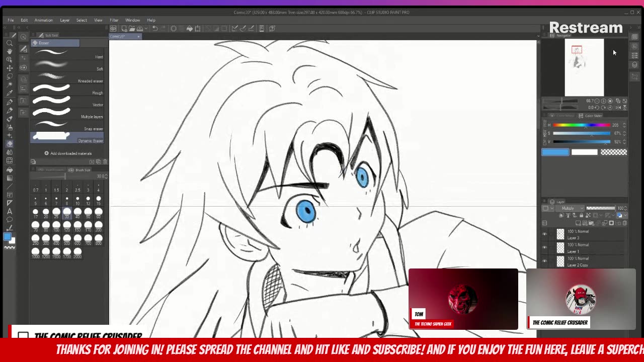Select the Text tool
This screenshot has height=362, width=644.
point(9,211)
